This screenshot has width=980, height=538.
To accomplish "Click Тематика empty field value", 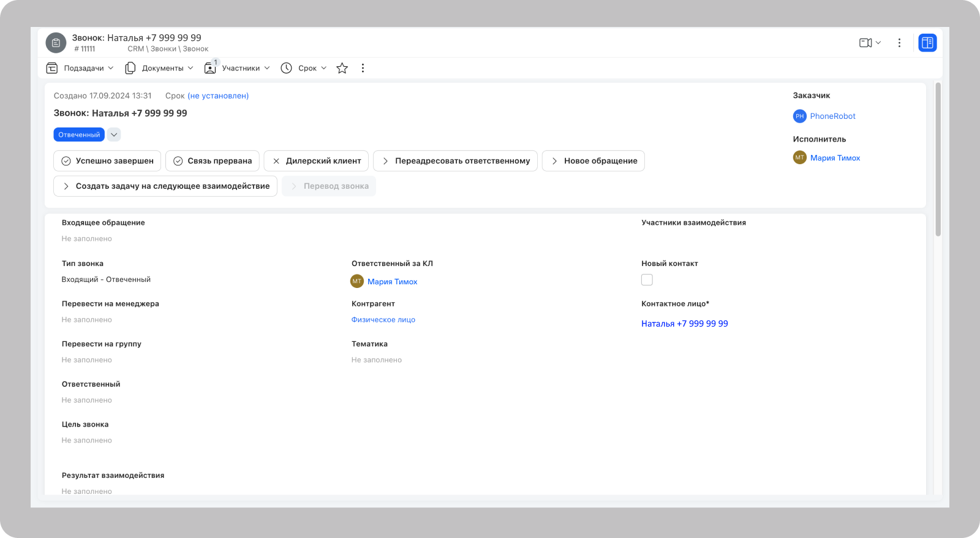I will click(377, 360).
